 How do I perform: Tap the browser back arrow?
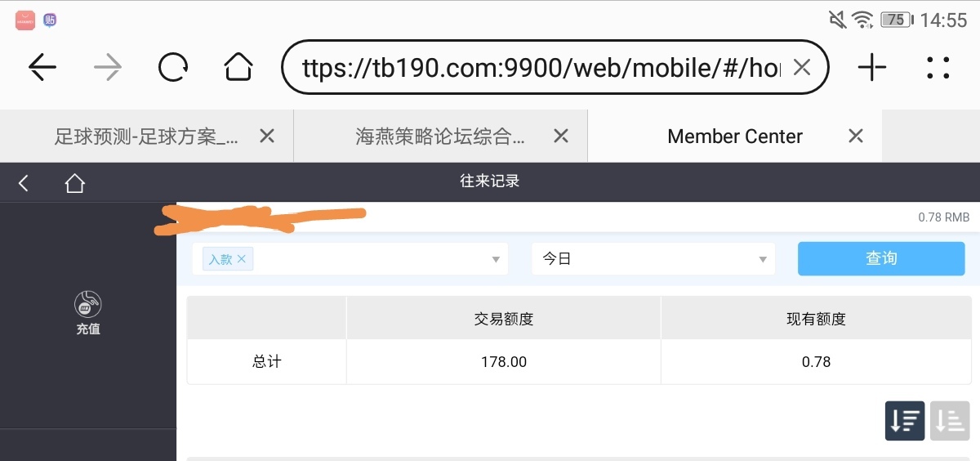point(42,67)
